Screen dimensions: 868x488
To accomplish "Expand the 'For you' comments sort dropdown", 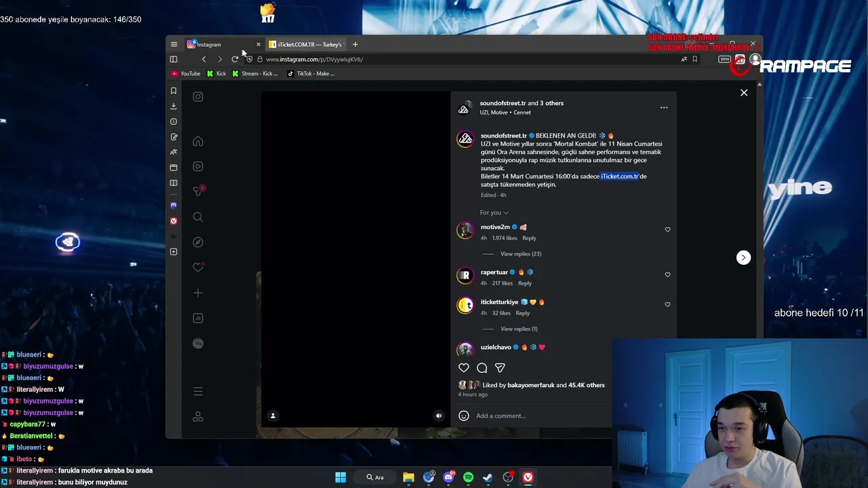I will coord(494,213).
